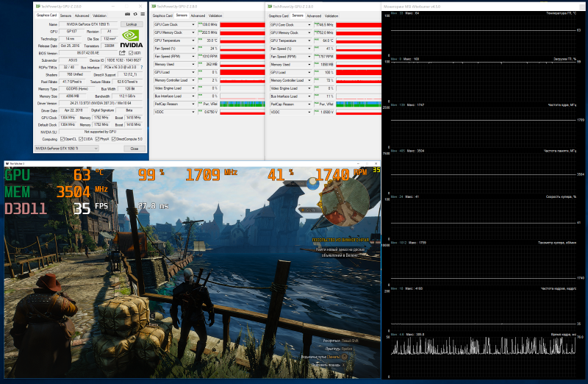
Task: Click the refresh icon in GPU-Z toolbar
Action: click(x=136, y=15)
